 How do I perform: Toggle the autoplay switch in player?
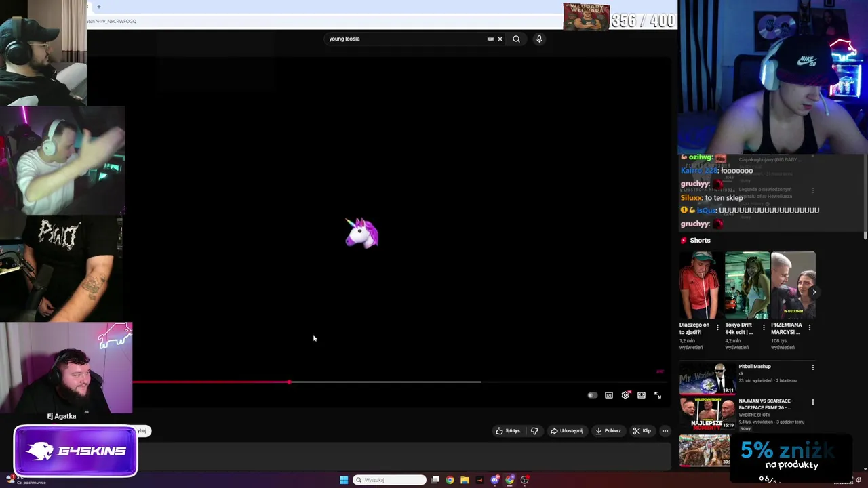click(593, 395)
